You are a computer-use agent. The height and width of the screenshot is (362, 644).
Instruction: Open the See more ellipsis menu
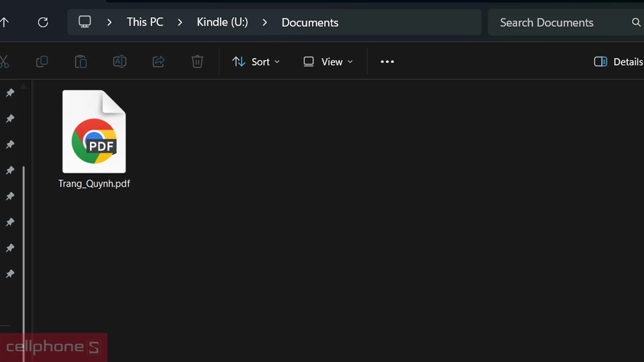click(387, 62)
